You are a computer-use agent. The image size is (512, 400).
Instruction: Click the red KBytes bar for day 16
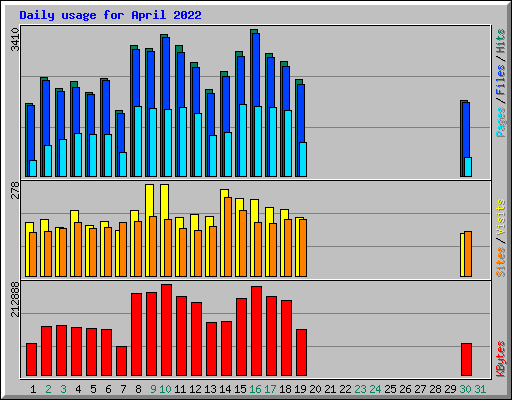(x=257, y=331)
